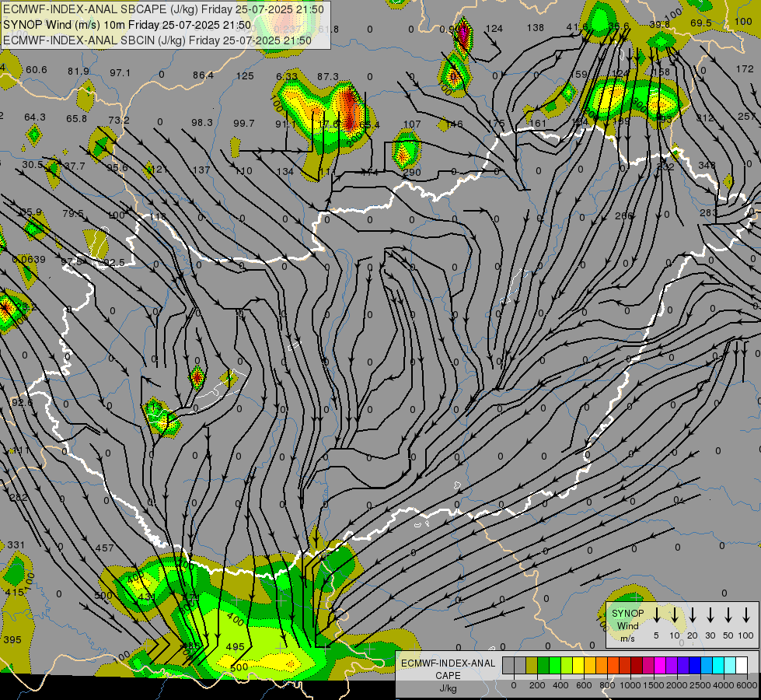Click the 457 value on the map

[104, 548]
